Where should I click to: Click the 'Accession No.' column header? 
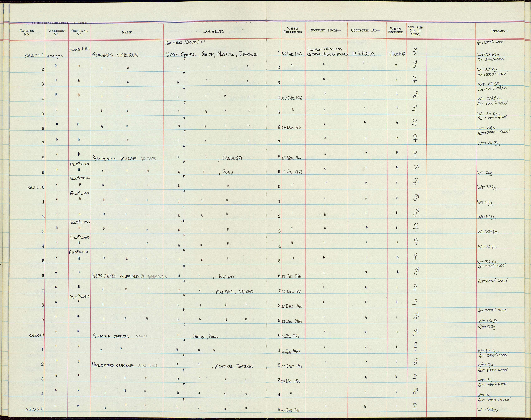56,32
